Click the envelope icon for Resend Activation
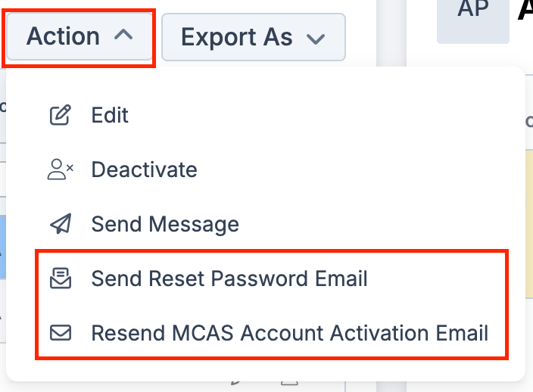This screenshot has width=533, height=392. point(60,333)
